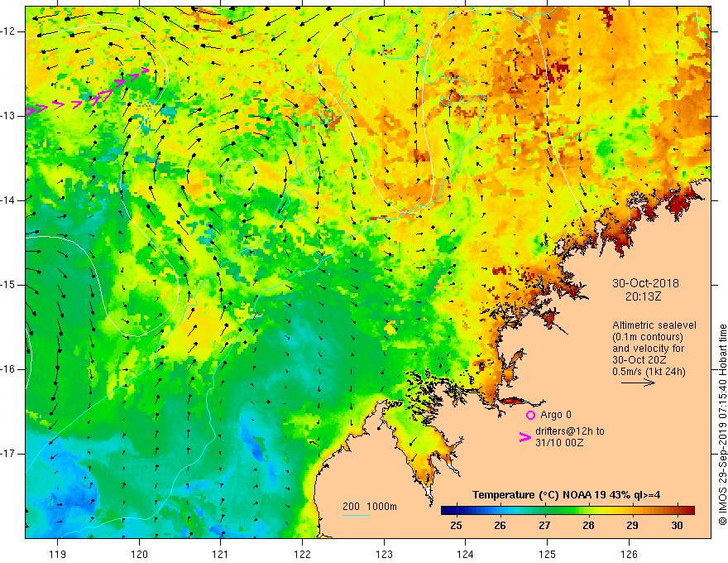Click the longitude axis label '122'
Viewport: 728px width, 563px height.
tap(302, 554)
